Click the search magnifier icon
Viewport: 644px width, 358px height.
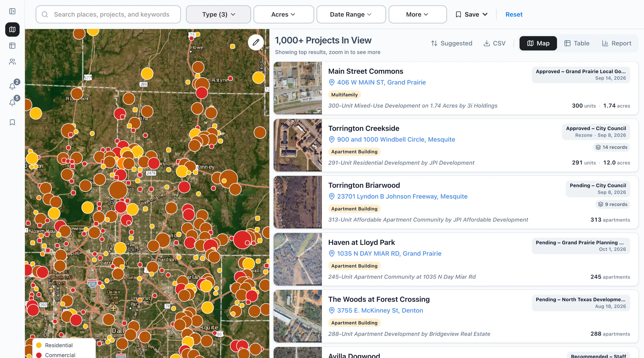(x=45, y=14)
